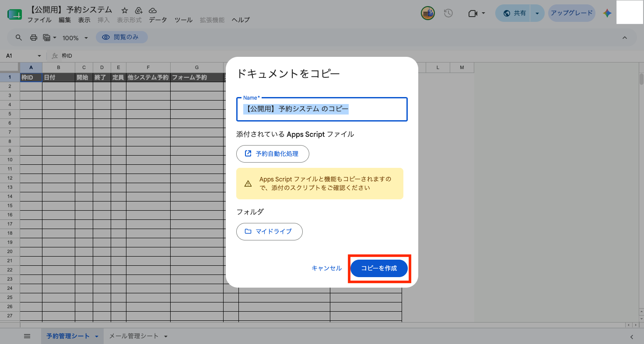The height and width of the screenshot is (344, 644).
Task: Click the フォーム予約 header cell
Action: [197, 77]
